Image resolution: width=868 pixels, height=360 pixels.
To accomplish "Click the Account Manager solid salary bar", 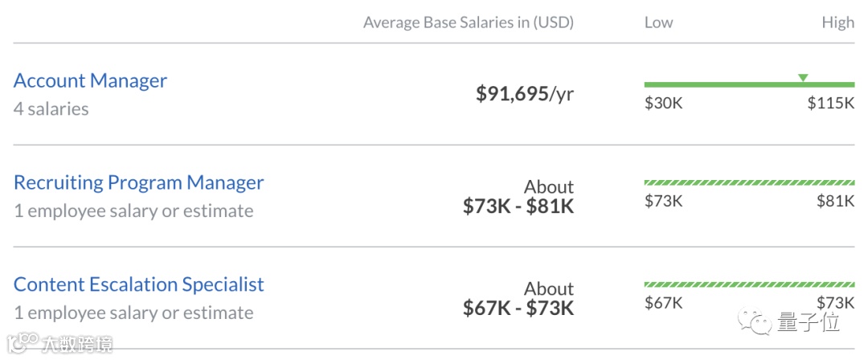I will [x=749, y=84].
